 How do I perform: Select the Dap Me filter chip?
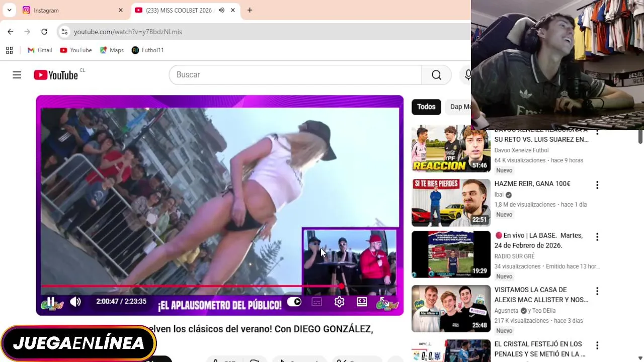pos(458,107)
